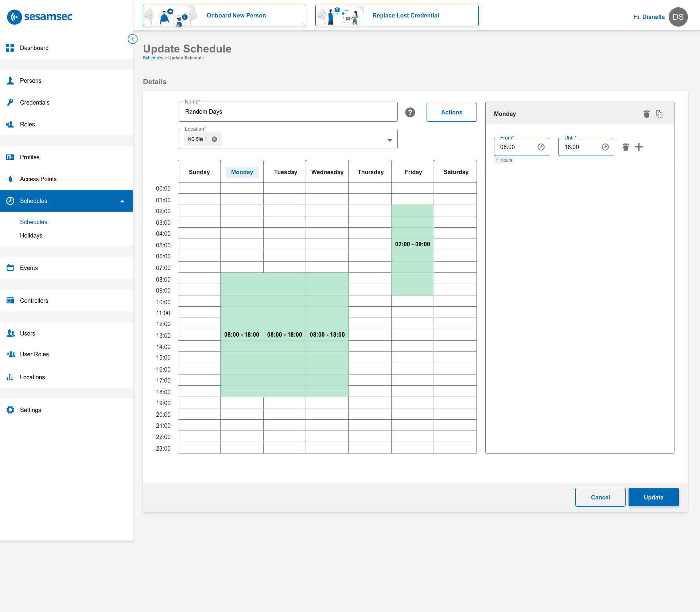This screenshot has height=612, width=700.
Task: Collapse the sidebar with chevron button
Action: 133,39
